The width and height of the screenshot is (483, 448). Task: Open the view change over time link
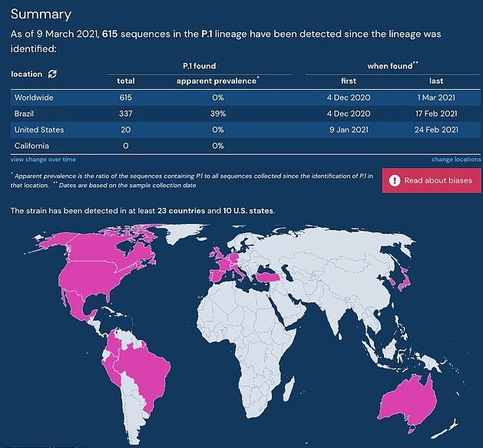point(43,159)
